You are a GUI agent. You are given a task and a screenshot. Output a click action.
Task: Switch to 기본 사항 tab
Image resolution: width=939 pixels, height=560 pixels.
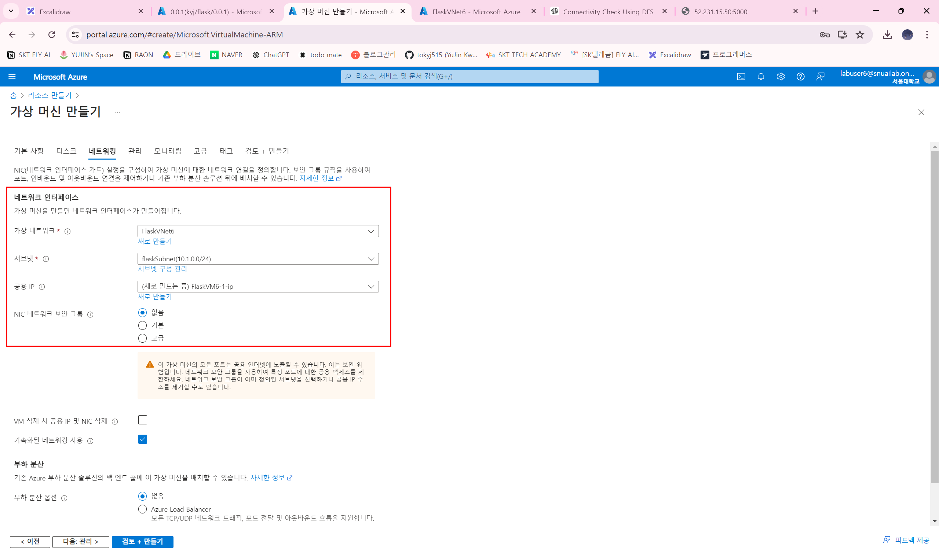[29, 151]
